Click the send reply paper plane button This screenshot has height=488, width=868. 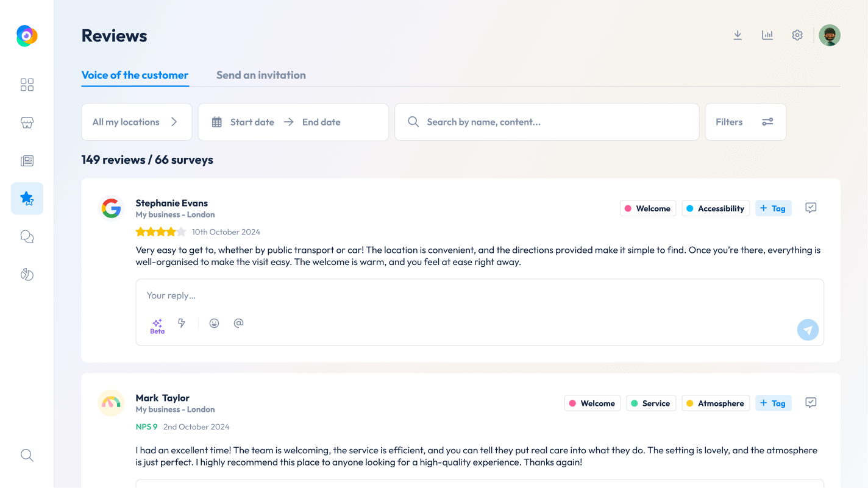point(808,330)
